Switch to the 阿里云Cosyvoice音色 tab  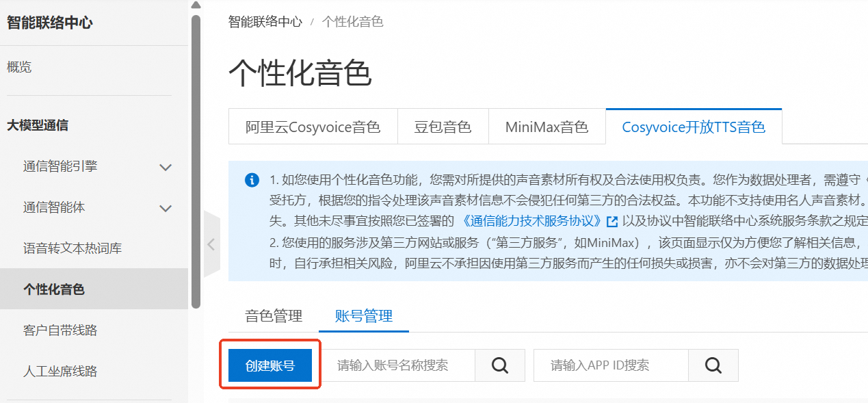point(313,127)
